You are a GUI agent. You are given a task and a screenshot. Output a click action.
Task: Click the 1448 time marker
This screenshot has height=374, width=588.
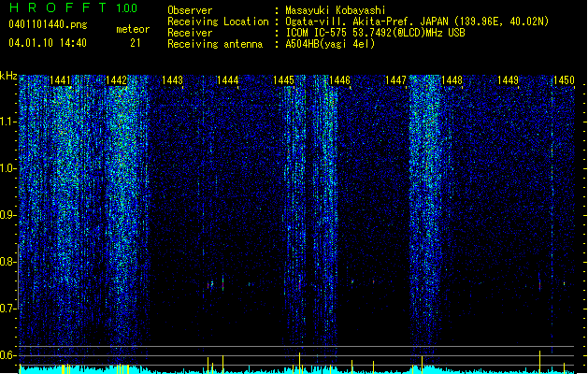[452, 80]
